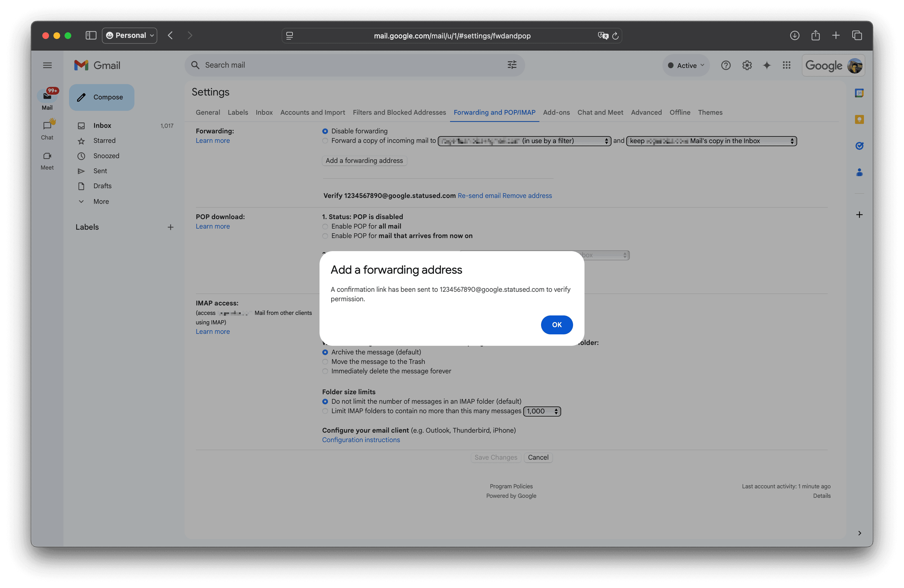Click inside the Search mail field
The width and height of the screenshot is (904, 588).
(x=342, y=65)
